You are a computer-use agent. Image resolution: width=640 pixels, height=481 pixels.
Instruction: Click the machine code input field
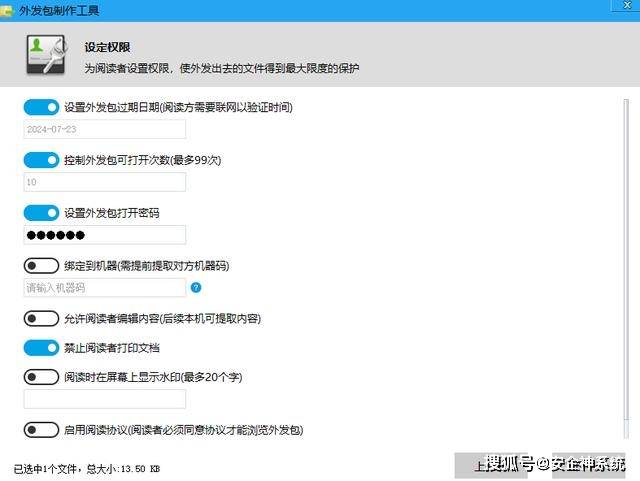pos(104,288)
